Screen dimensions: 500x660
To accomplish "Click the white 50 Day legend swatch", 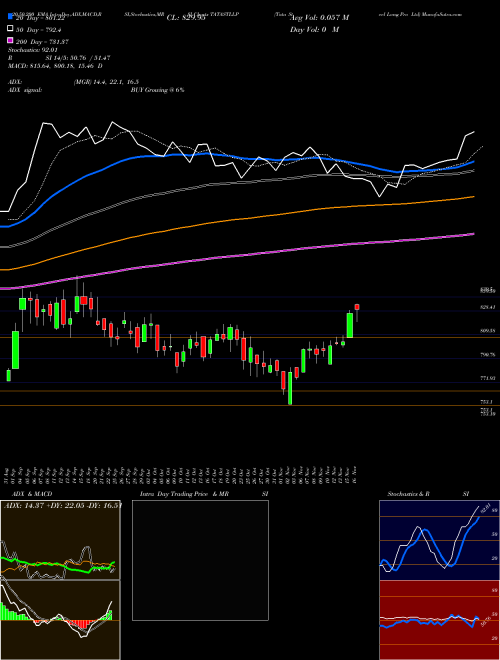I will pos(10,29).
